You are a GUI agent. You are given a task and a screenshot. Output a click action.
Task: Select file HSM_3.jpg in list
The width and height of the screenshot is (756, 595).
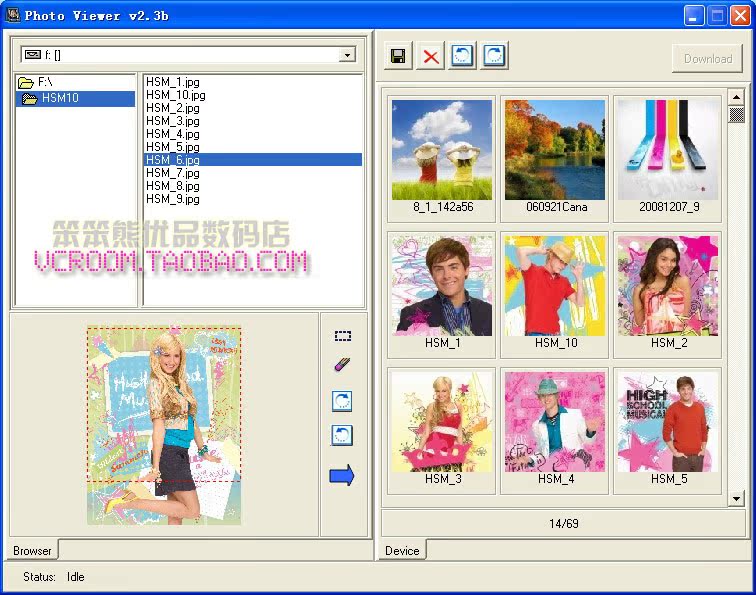pyautogui.click(x=173, y=121)
